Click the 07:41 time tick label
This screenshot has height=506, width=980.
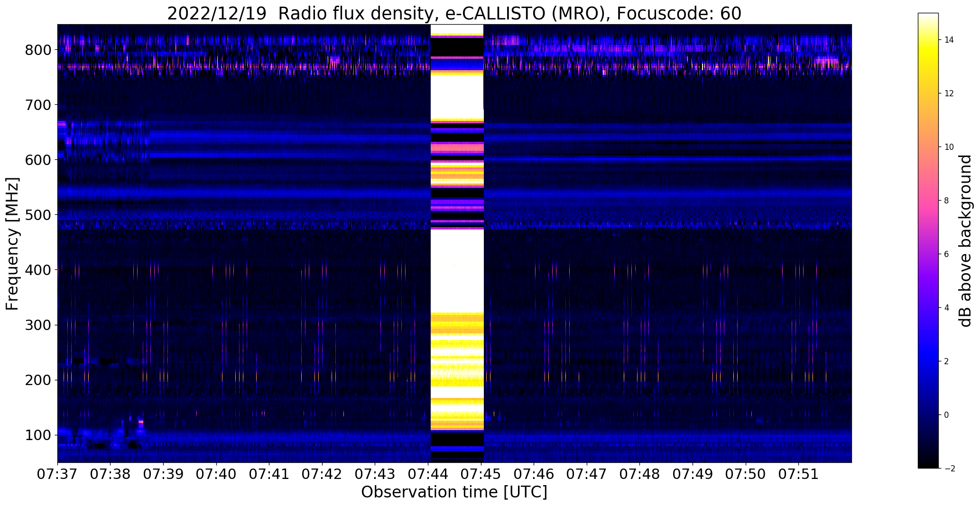point(269,475)
